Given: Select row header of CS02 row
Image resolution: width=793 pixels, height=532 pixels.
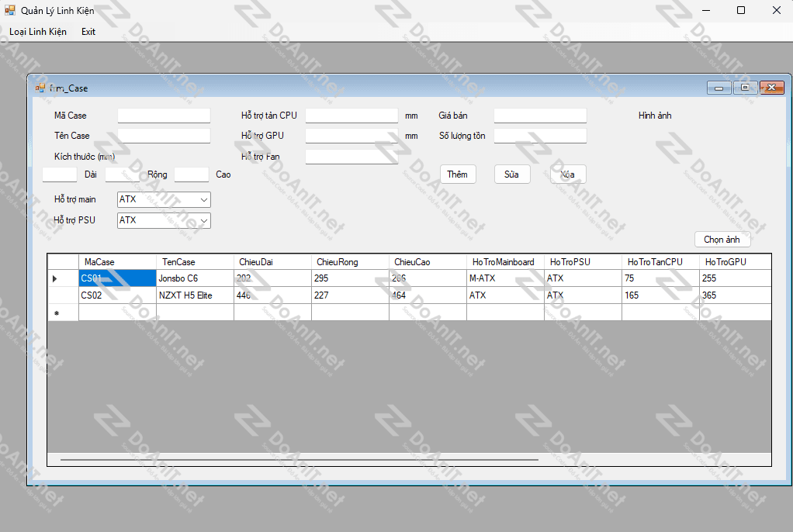Looking at the screenshot, I should tap(63, 295).
